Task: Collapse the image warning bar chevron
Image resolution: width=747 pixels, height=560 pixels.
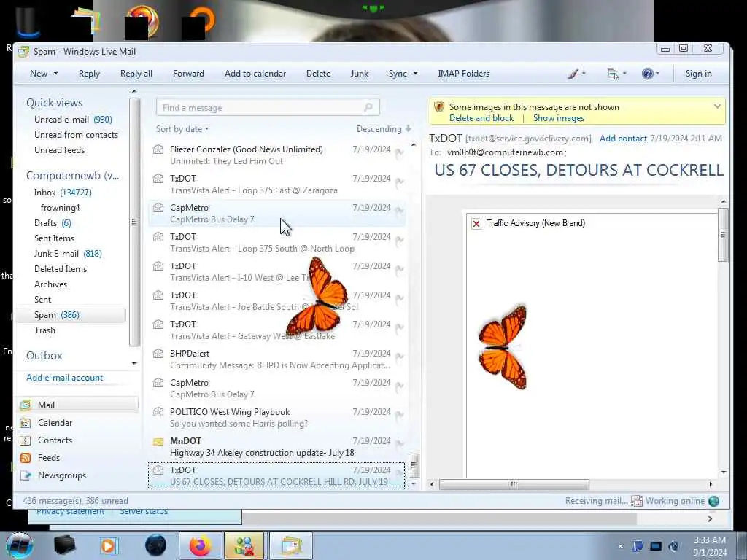Action: [717, 106]
